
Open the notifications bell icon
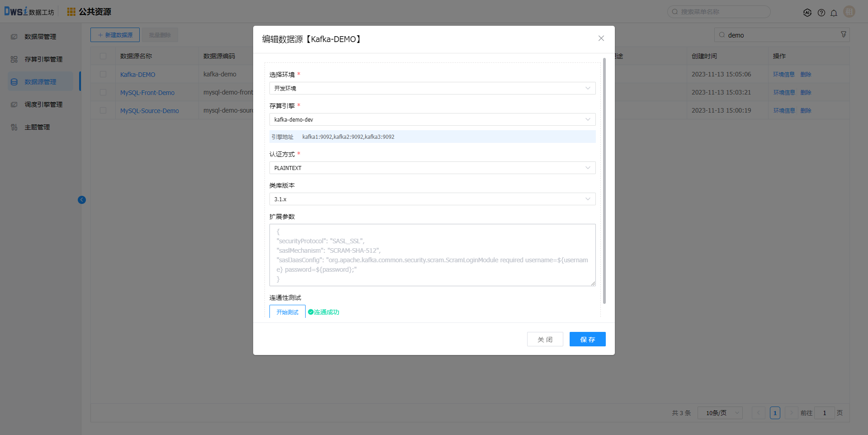[834, 13]
